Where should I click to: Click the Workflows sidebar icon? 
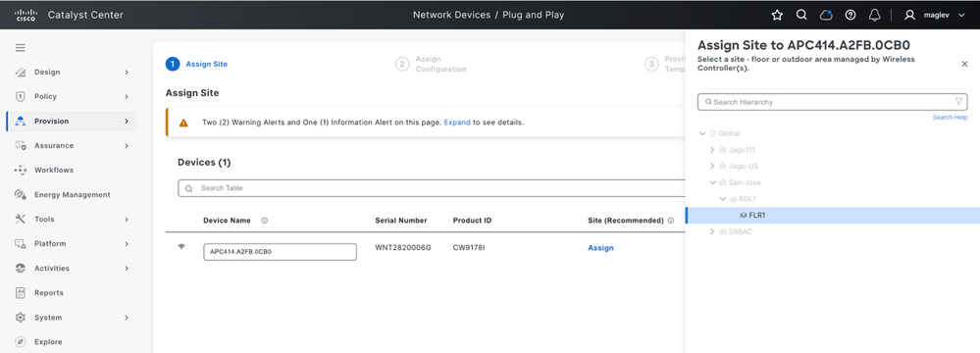pos(20,170)
